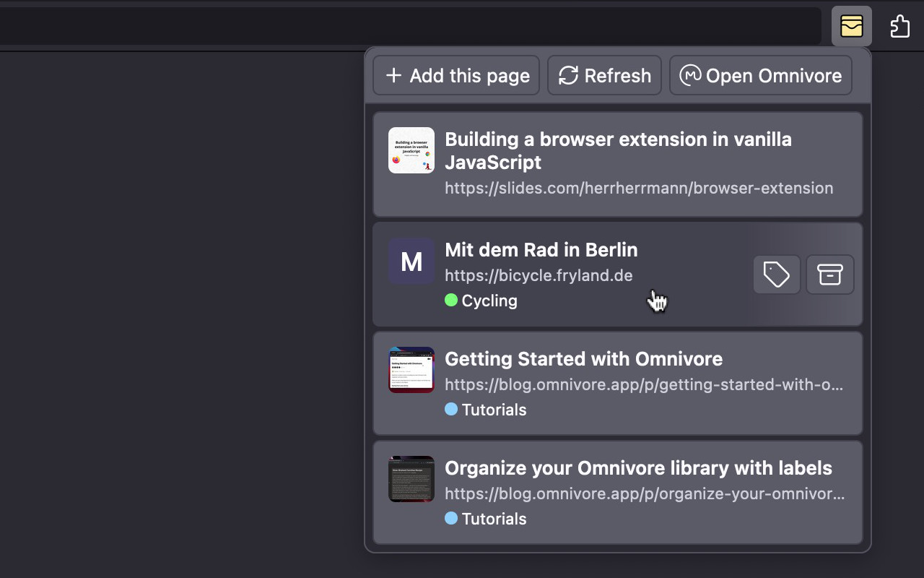
Task: Click the Open Omnivore button
Action: (761, 75)
